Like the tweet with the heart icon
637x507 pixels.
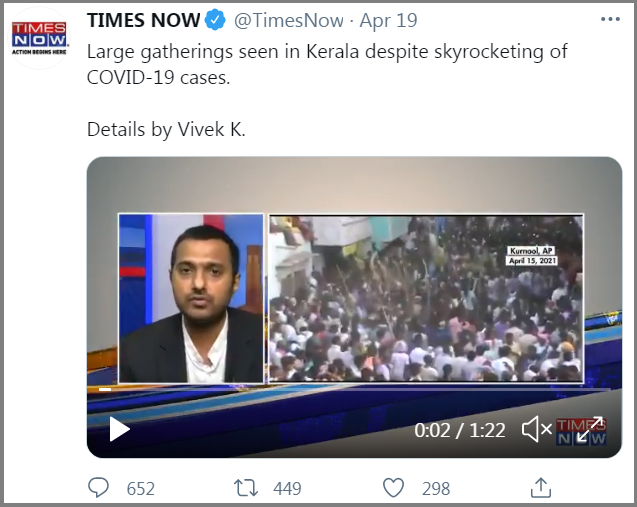[x=393, y=488]
